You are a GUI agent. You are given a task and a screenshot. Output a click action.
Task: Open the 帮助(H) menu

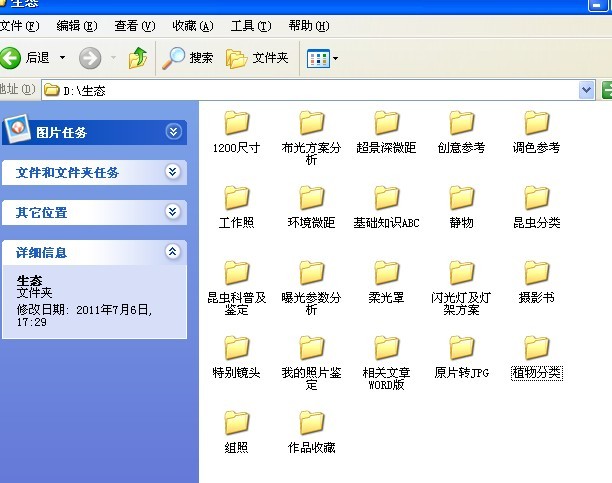point(309,26)
